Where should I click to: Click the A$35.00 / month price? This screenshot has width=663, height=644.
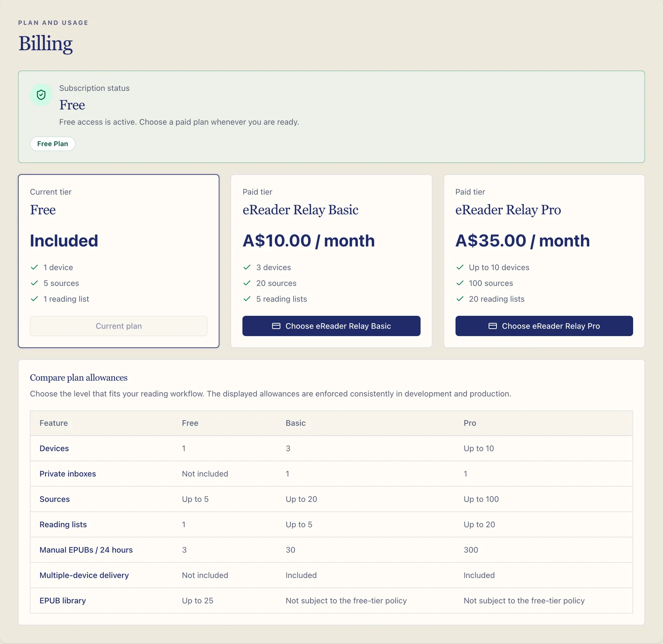pos(523,241)
